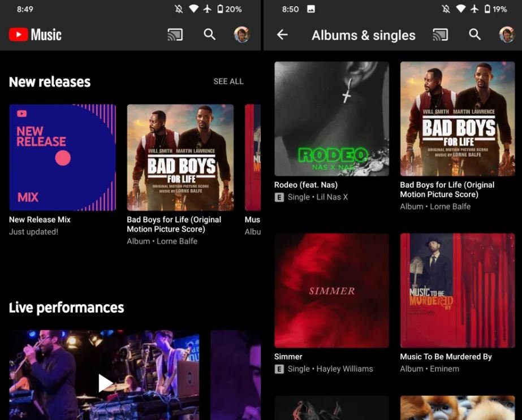The image size is (522, 420).
Task: Tap the Simmer title under Hayley Williams single
Action: pyautogui.click(x=288, y=357)
